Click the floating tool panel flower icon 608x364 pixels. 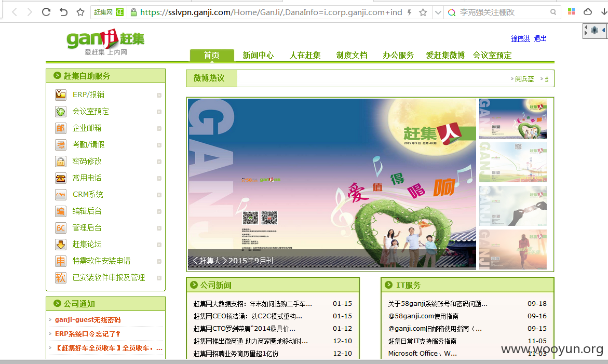[595, 30]
